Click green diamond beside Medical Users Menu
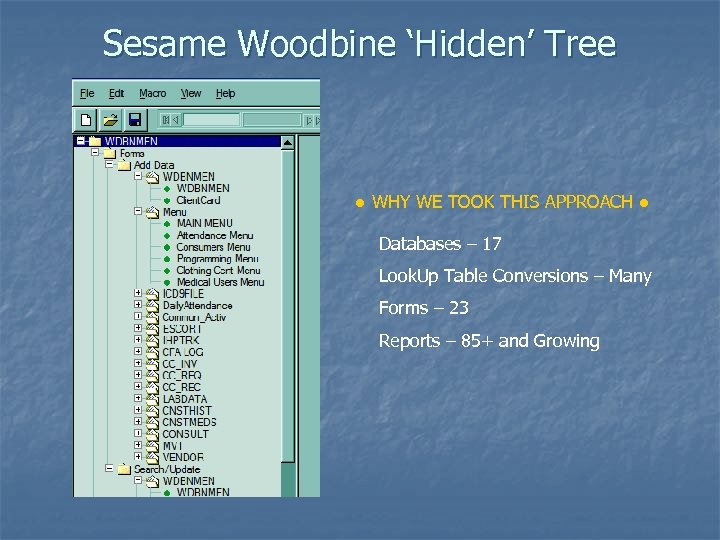The image size is (720, 540). point(167,282)
